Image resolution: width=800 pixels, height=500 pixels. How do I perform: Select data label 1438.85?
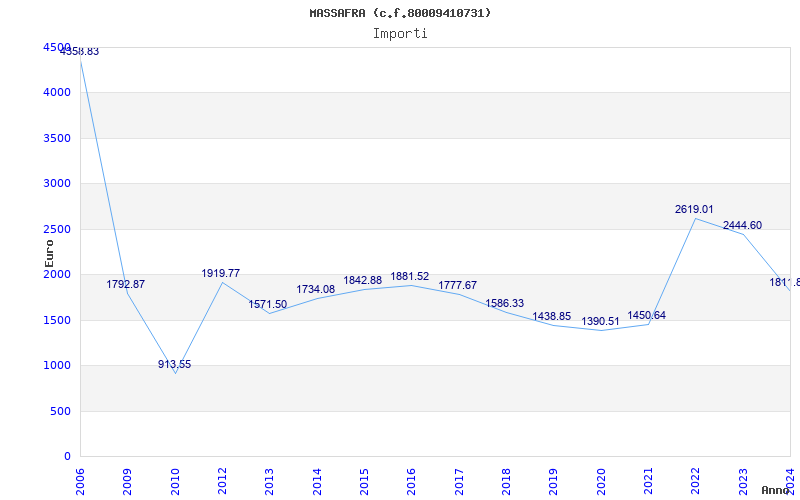(552, 316)
